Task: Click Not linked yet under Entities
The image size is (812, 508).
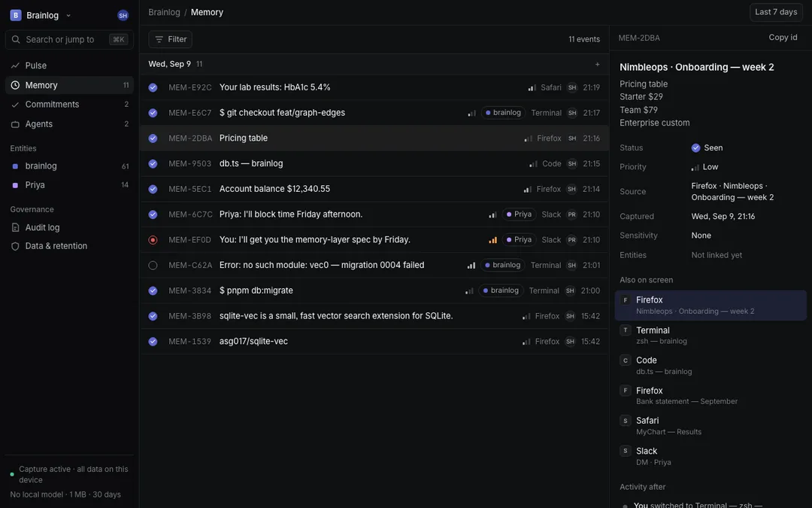Action: 717,255
